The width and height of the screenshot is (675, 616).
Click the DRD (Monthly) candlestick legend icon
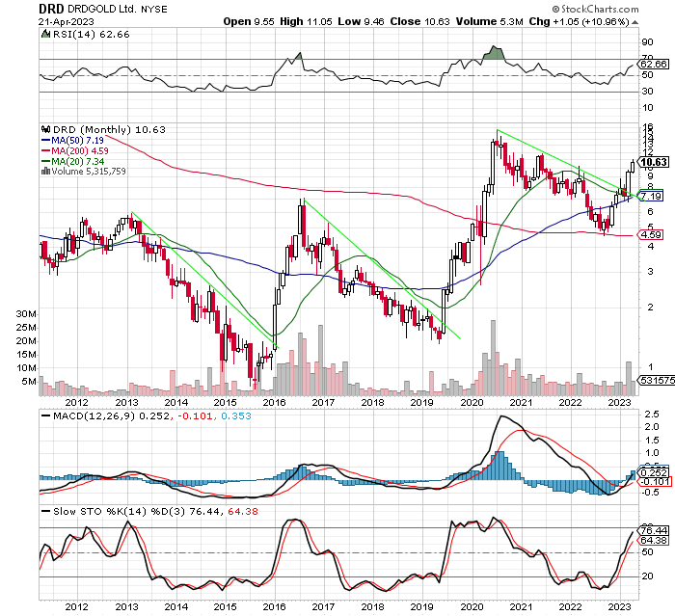pyautogui.click(x=44, y=130)
